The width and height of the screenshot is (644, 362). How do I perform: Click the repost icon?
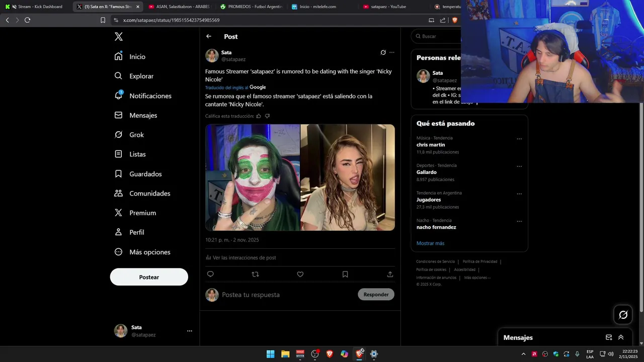[255, 274]
